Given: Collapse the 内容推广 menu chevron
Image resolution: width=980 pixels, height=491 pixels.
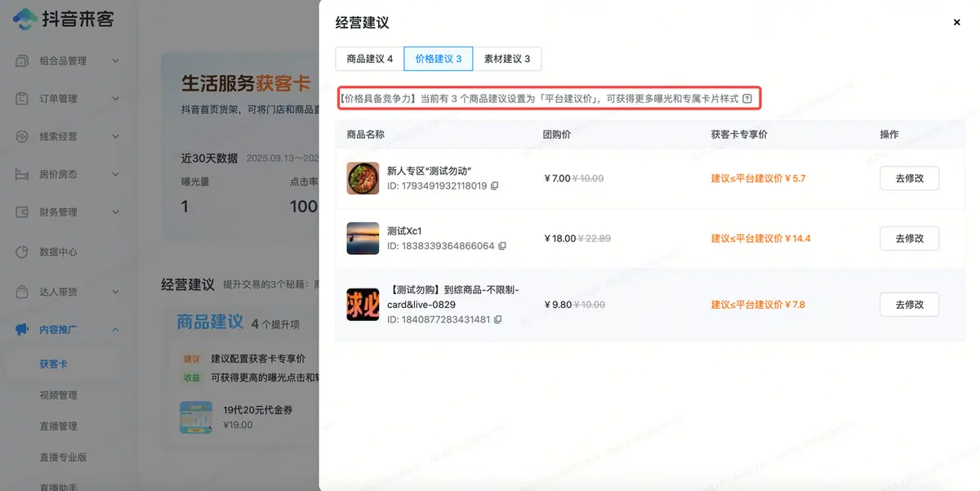Looking at the screenshot, I should [x=115, y=329].
